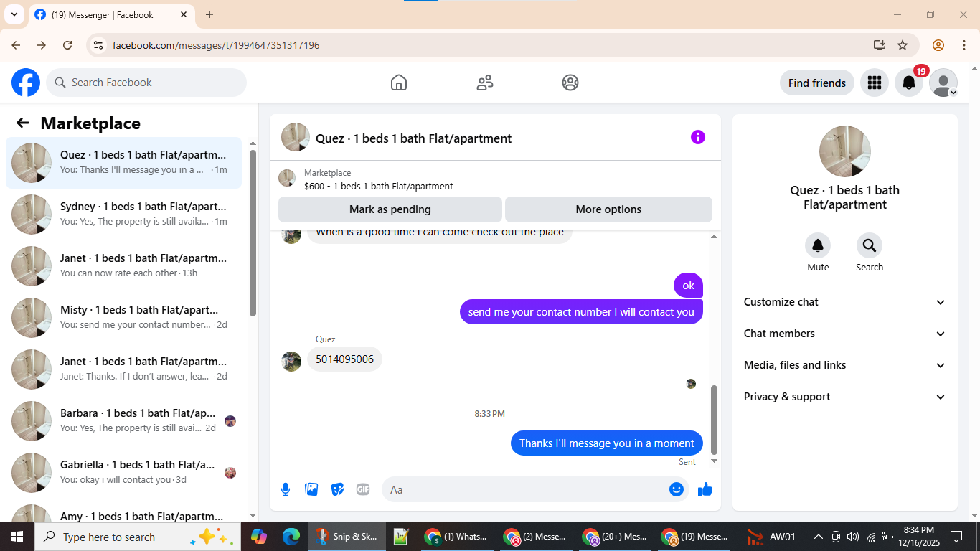Expand Chat members section
Screen dimensions: 980x551
[845, 334]
